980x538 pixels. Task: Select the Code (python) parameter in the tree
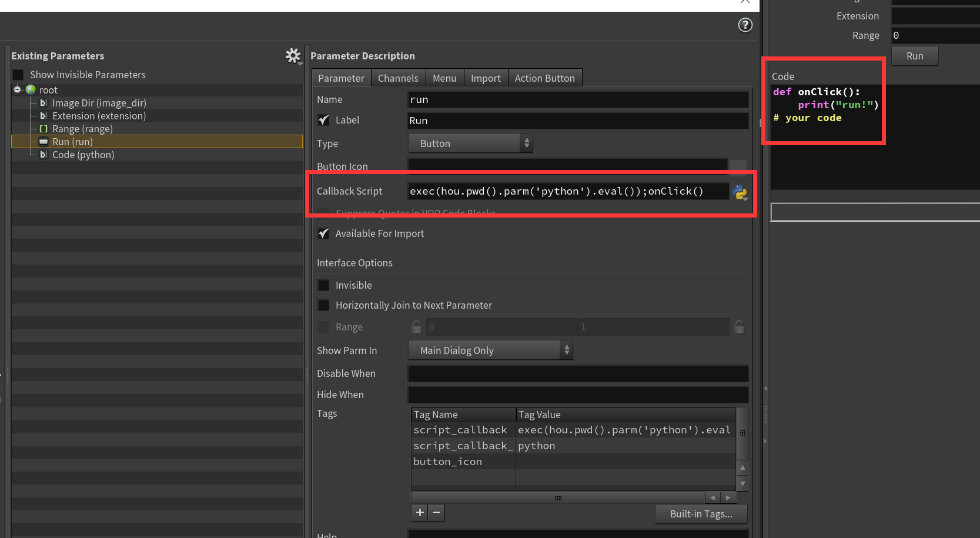pos(83,155)
